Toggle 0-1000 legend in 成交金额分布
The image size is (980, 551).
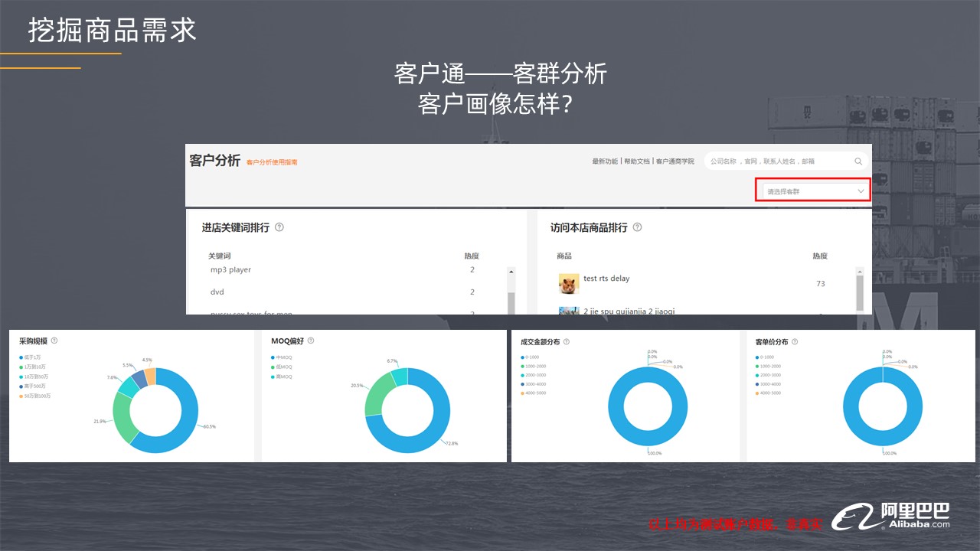(x=530, y=357)
